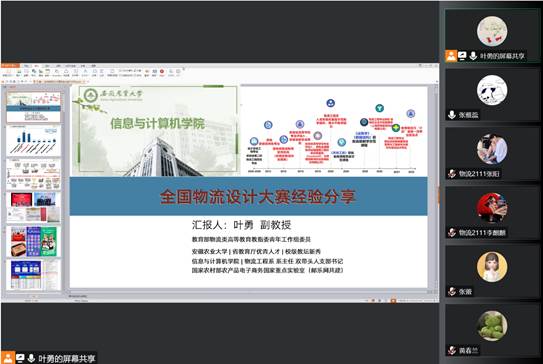
Task: Click the microphone icon in the bottom-left share label
Action: coord(31,358)
